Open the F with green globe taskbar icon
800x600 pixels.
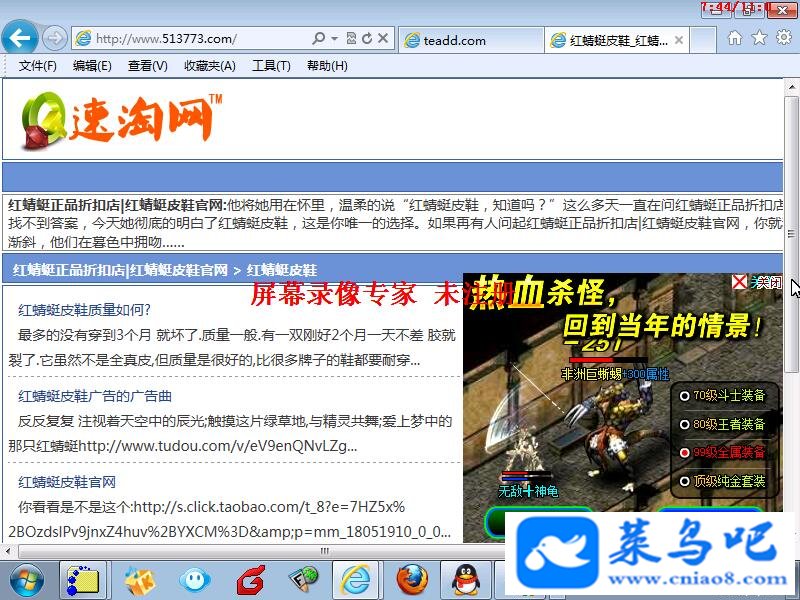pyautogui.click(x=304, y=580)
